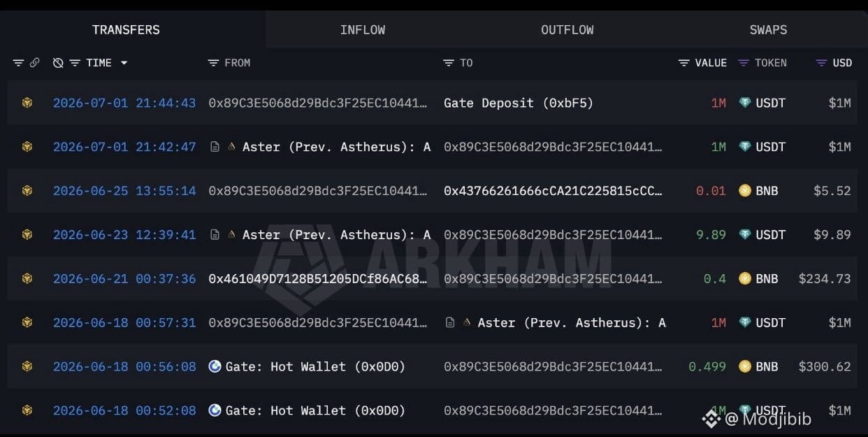Viewport: 868px width, 437px height.
Task: Click Gate logo icon on 00:52:08 row
Action: [215, 410]
